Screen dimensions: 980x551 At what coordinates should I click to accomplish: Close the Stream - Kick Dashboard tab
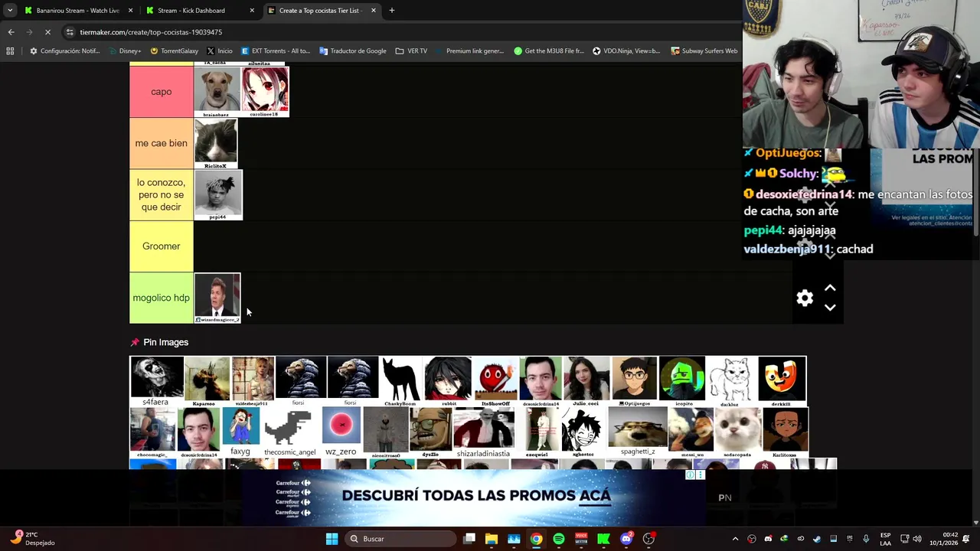(x=252, y=11)
